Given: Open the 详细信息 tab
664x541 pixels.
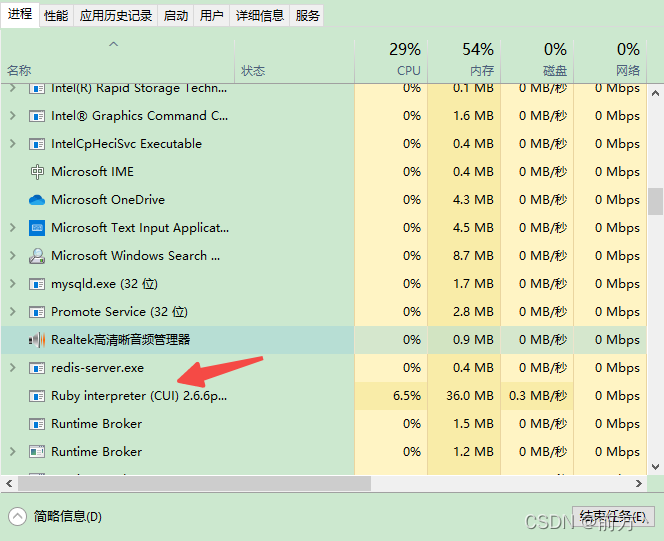Looking at the screenshot, I should coord(260,16).
